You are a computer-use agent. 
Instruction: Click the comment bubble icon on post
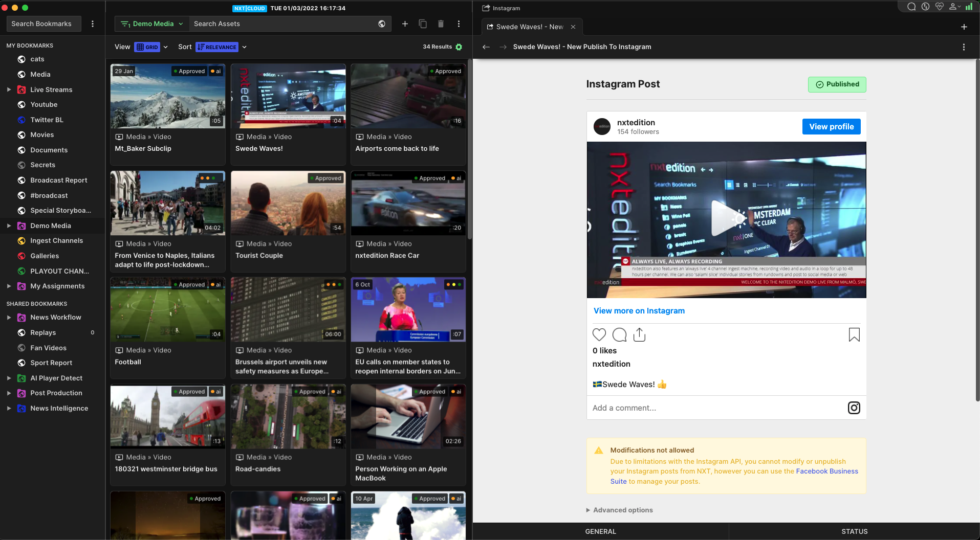point(619,334)
